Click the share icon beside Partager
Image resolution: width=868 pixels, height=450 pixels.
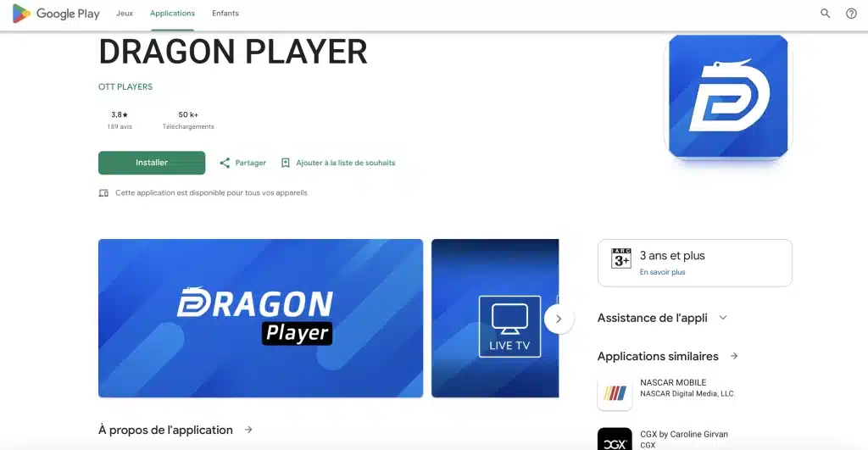[225, 163]
